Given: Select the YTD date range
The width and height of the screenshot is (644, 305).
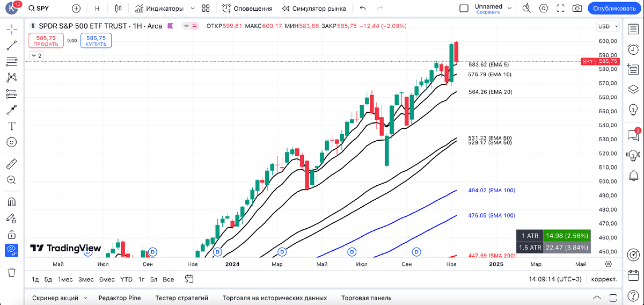Looking at the screenshot, I should point(126,279).
